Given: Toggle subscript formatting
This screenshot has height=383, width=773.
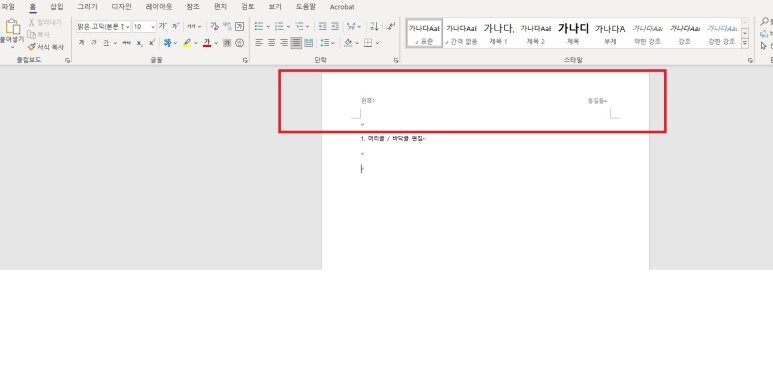Looking at the screenshot, I should pos(140,43).
